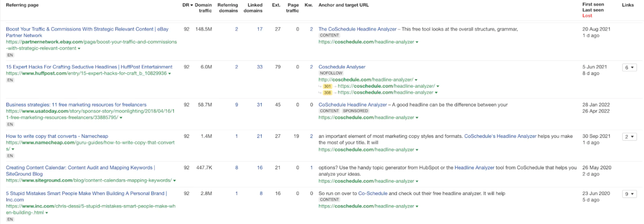
Task: Expand target URL dropdown in SiteGround row
Action: 417,181
